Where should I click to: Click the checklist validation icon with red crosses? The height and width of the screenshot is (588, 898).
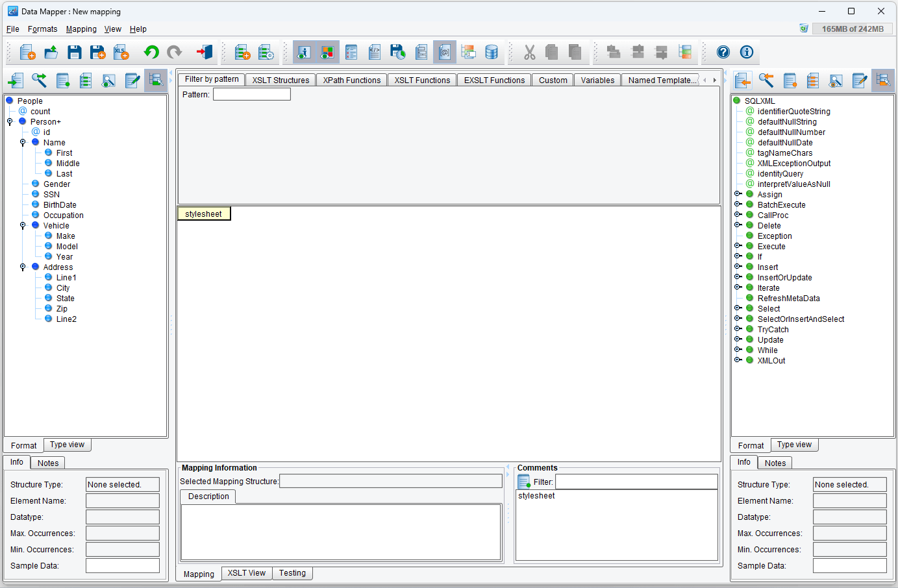click(351, 52)
